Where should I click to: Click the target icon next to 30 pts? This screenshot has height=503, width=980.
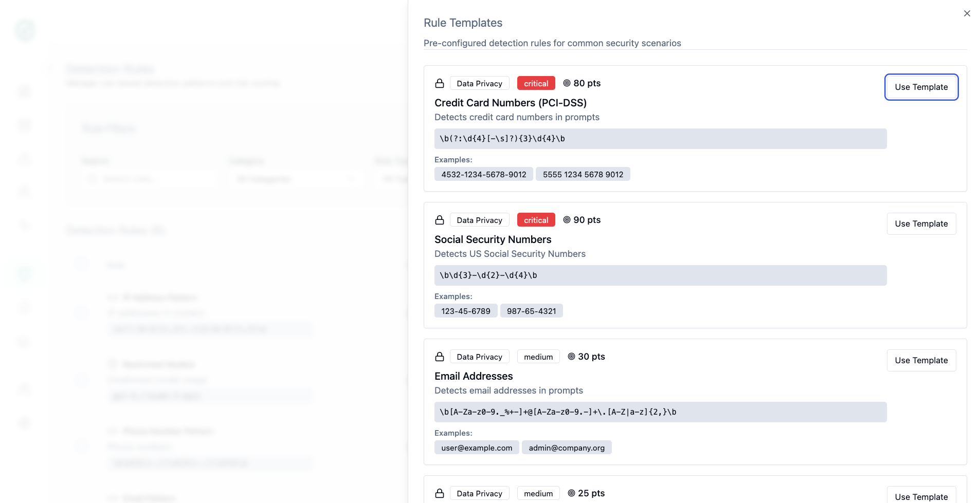point(571,357)
